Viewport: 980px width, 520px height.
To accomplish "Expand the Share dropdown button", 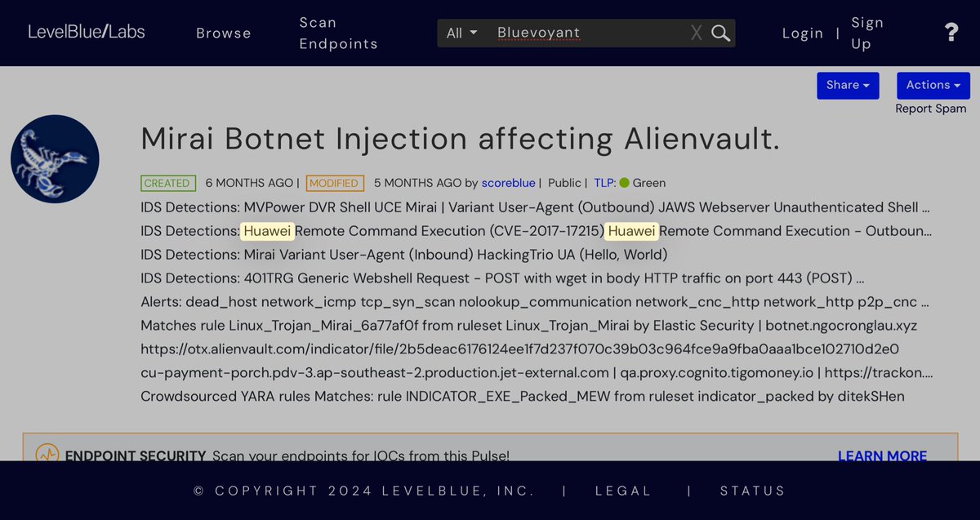I will 848,85.
